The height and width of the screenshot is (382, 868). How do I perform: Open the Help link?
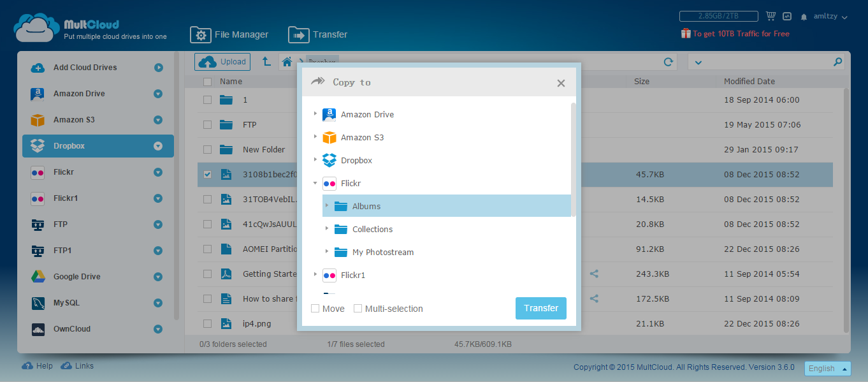pos(38,366)
